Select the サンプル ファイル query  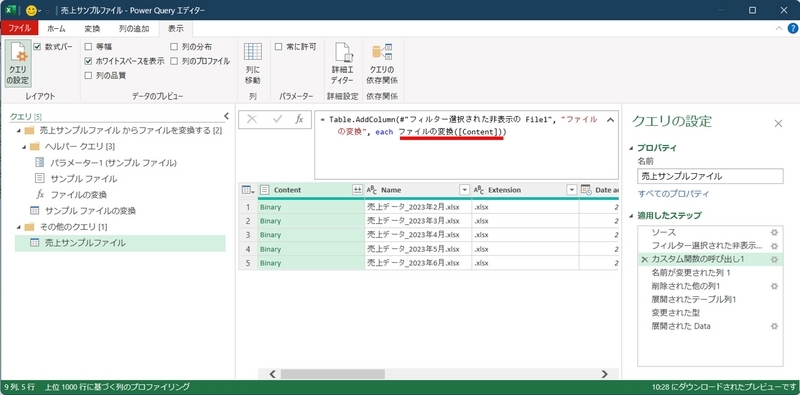click(84, 179)
